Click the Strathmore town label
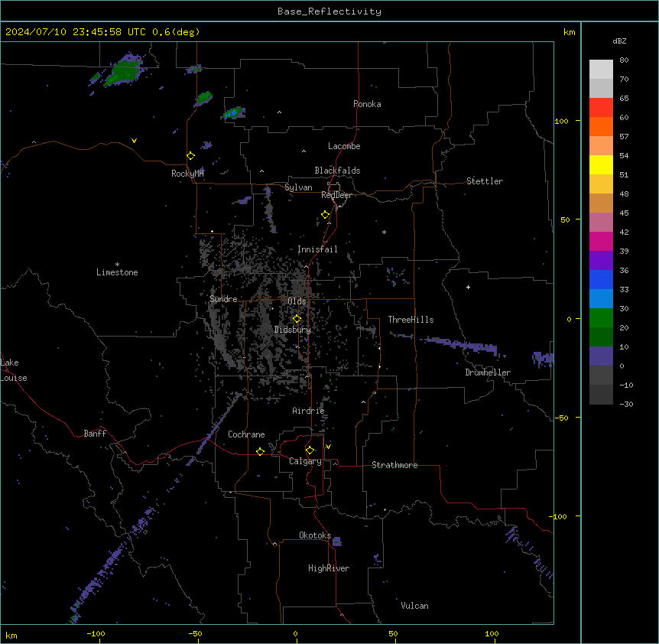Image resolution: width=659 pixels, height=644 pixels. 394,465
